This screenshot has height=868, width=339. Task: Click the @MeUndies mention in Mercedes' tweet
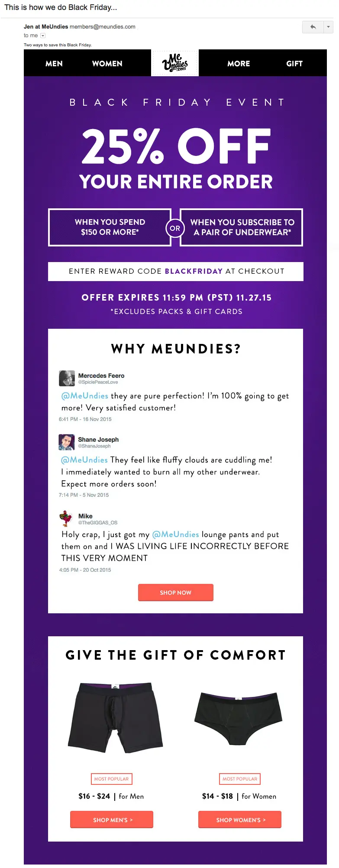tap(85, 396)
